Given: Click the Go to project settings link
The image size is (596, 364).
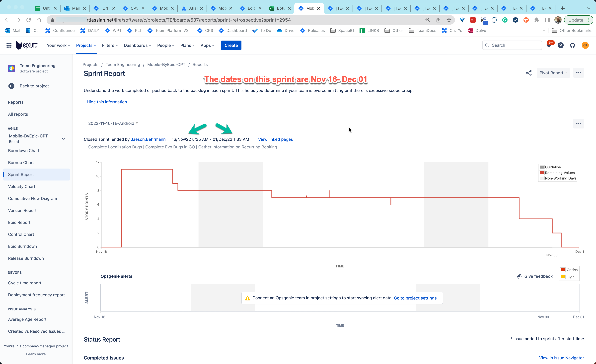Looking at the screenshot, I should coord(415,298).
